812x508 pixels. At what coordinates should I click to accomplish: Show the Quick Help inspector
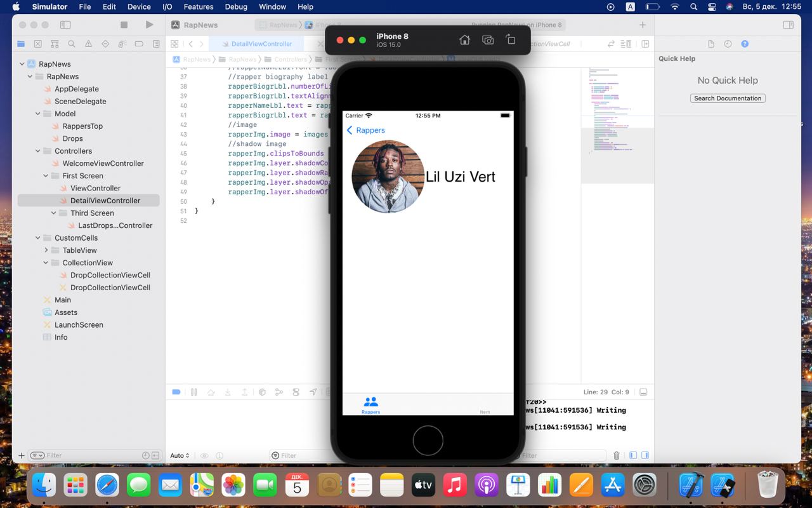point(745,44)
